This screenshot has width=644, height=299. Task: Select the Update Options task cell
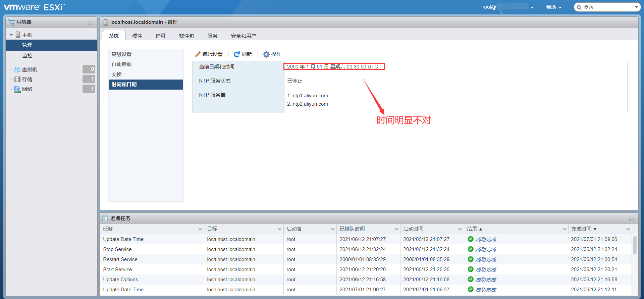click(152, 280)
